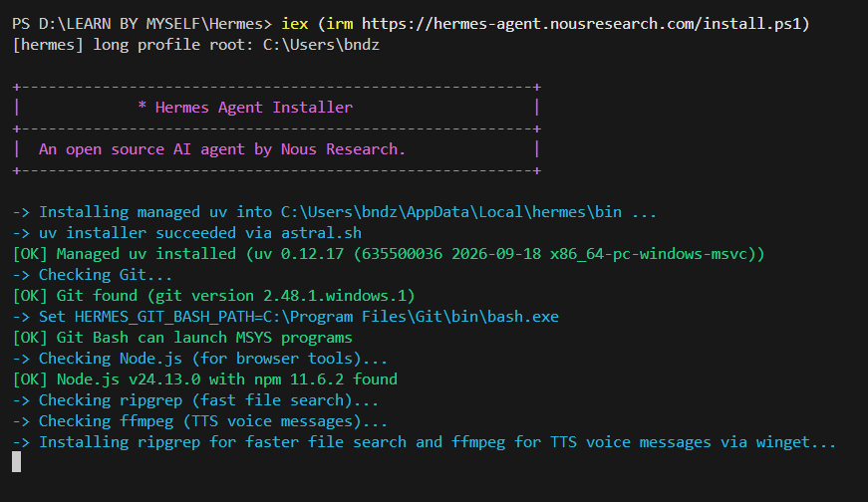This screenshot has width=868, height=502.
Task: Click the yellow iex command word
Action: click(x=295, y=24)
